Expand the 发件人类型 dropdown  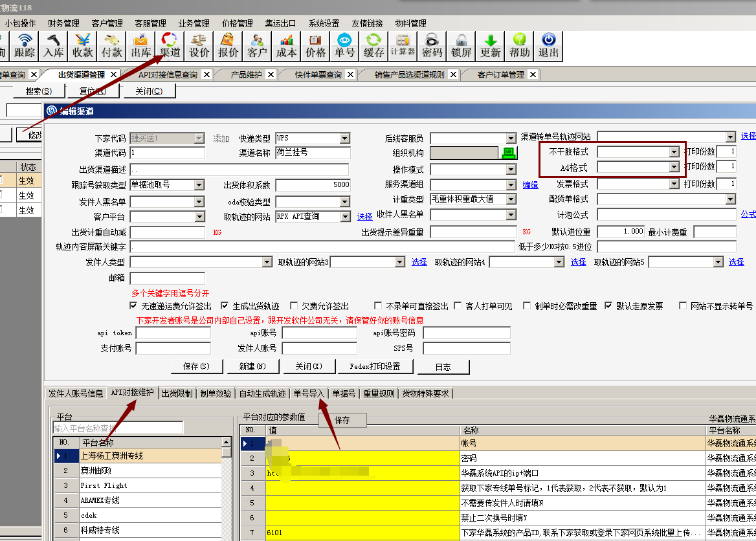pyautogui.click(x=267, y=262)
